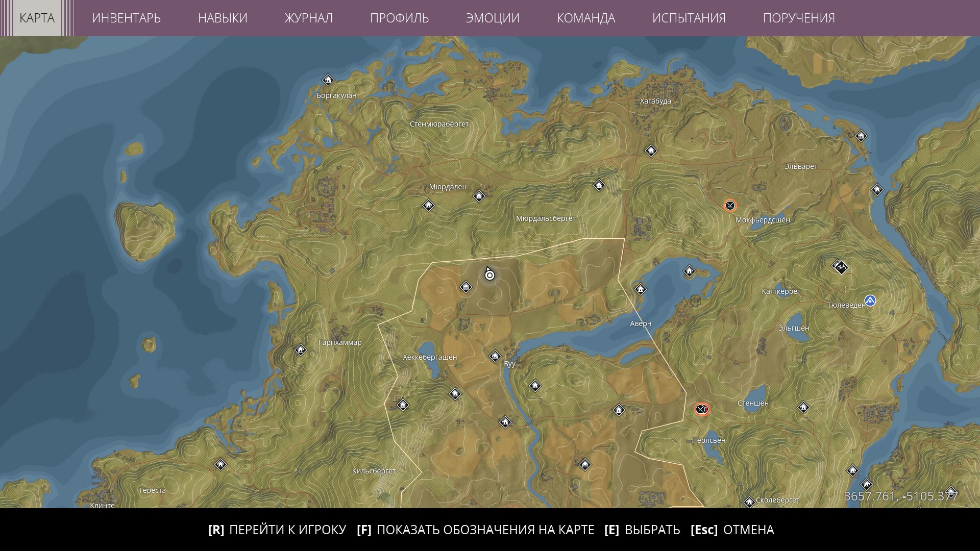Select the crossed-out marker above Мокфьердсшён
Screen dimensions: 980x551
point(730,206)
